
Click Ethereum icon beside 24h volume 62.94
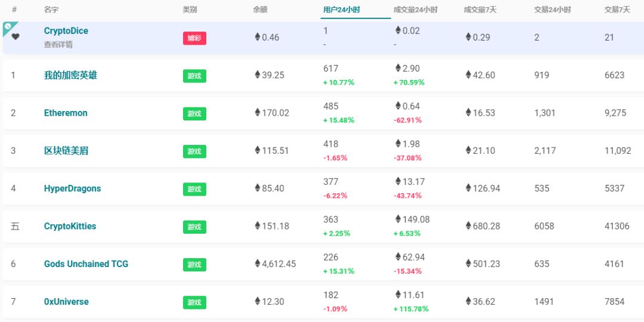point(398,256)
